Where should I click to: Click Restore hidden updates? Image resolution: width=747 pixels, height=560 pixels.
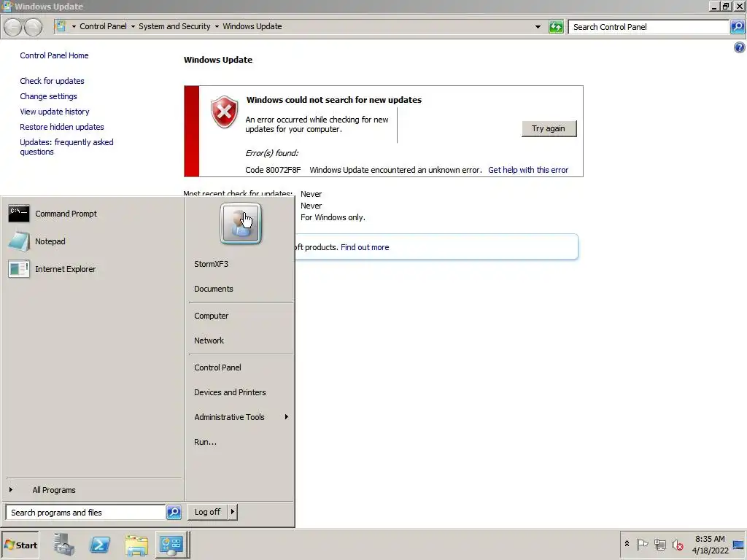(x=62, y=127)
